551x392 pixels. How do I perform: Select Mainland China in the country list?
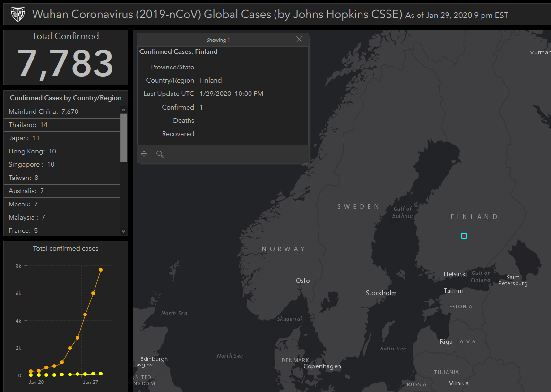pos(43,112)
